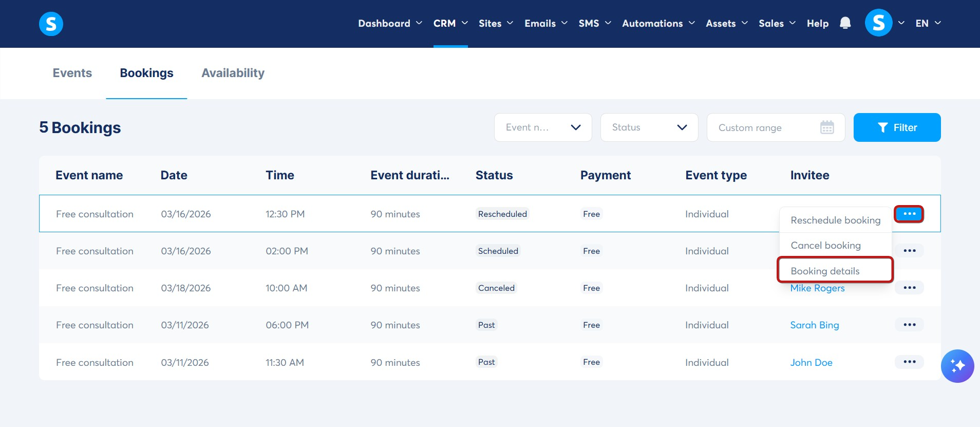Click the Status column header
Image resolution: width=980 pixels, height=427 pixels.
tap(494, 175)
